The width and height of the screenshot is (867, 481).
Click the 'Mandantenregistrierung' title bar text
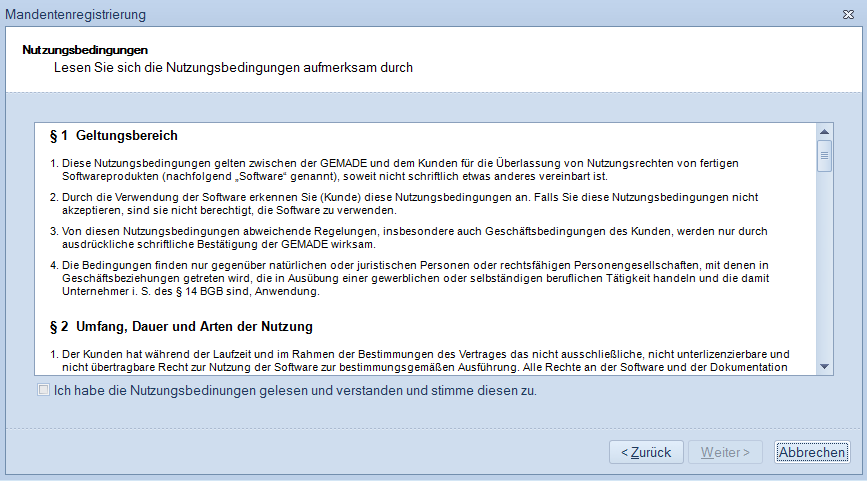pos(76,15)
